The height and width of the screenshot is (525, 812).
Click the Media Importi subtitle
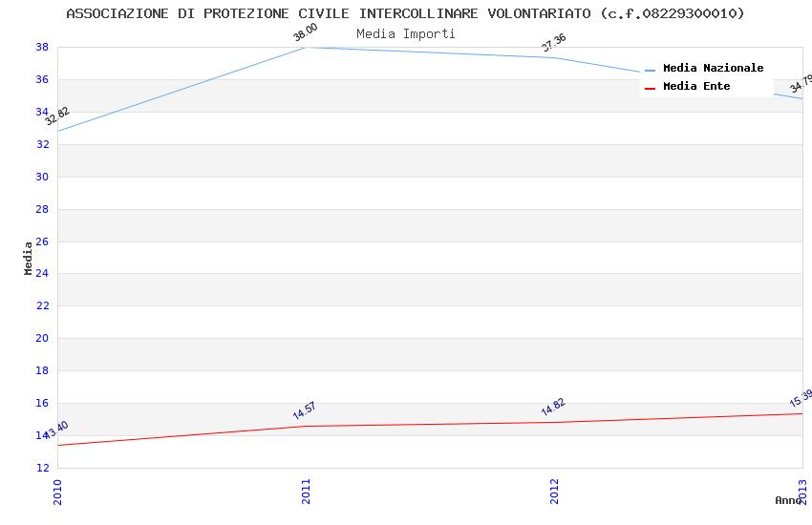coord(405,33)
